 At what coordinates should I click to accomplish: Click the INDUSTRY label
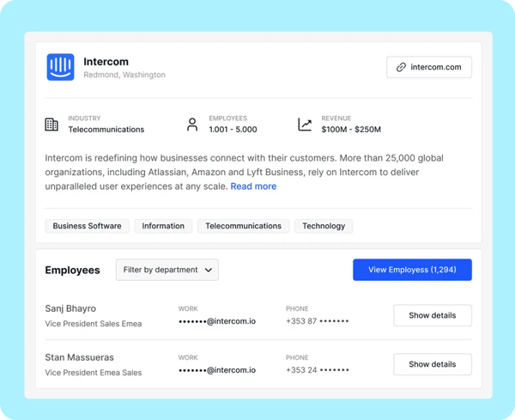pyautogui.click(x=84, y=119)
